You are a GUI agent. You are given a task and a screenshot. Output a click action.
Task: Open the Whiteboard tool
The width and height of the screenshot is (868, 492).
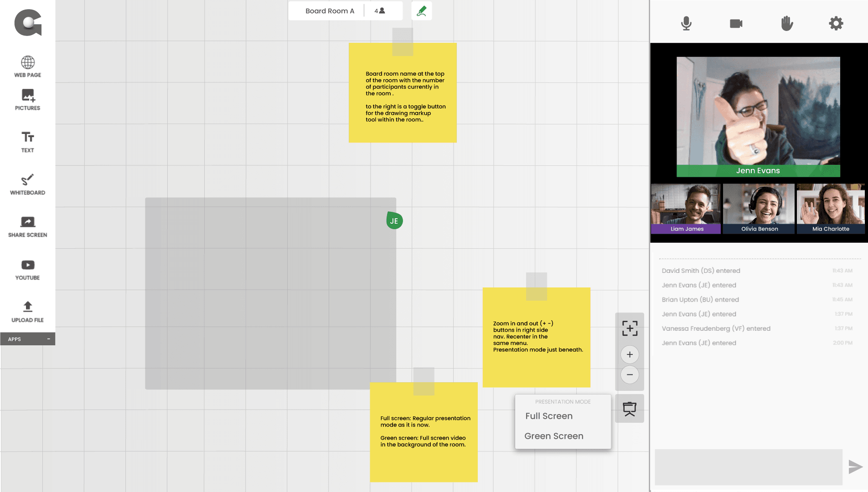coord(27,184)
